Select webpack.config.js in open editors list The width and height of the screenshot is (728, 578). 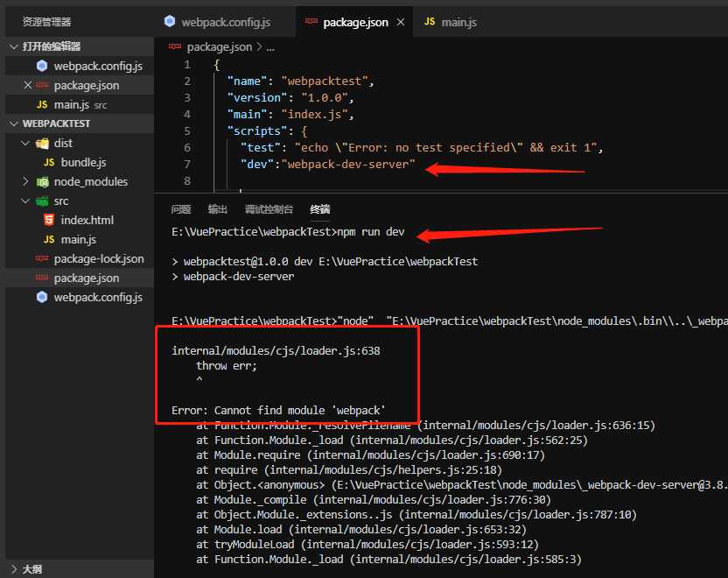pos(80,66)
